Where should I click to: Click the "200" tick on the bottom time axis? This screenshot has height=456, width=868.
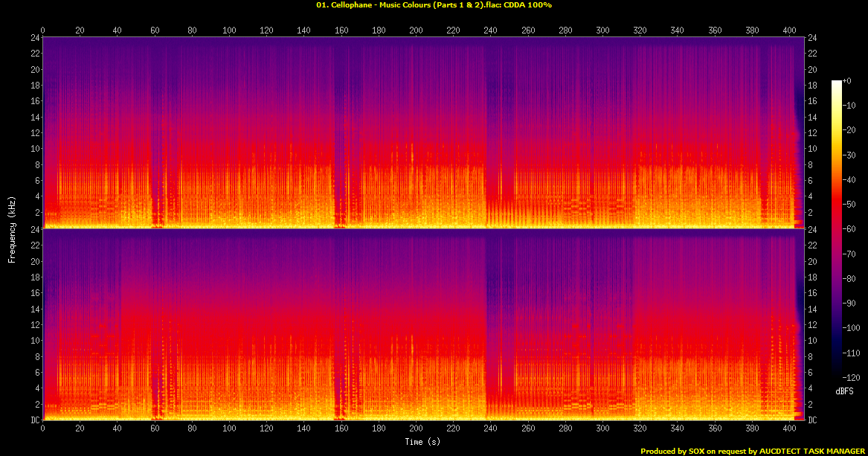pos(416,428)
